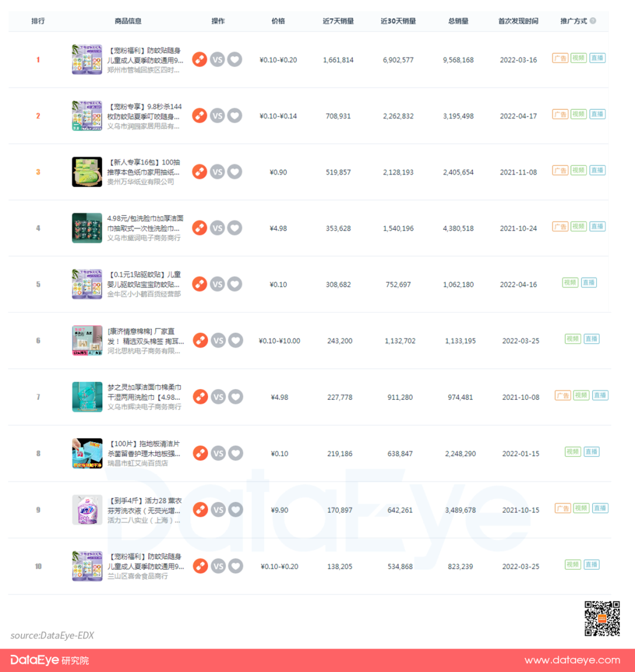Viewport: 635px width, 672px height.
Task: Click the help question icon next to 推广方式
Action: (593, 21)
